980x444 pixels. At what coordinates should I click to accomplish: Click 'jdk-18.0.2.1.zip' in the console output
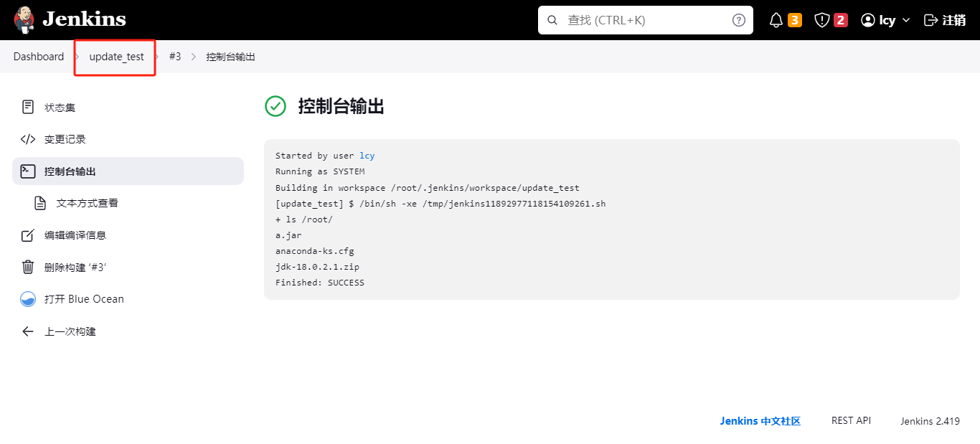(x=317, y=267)
